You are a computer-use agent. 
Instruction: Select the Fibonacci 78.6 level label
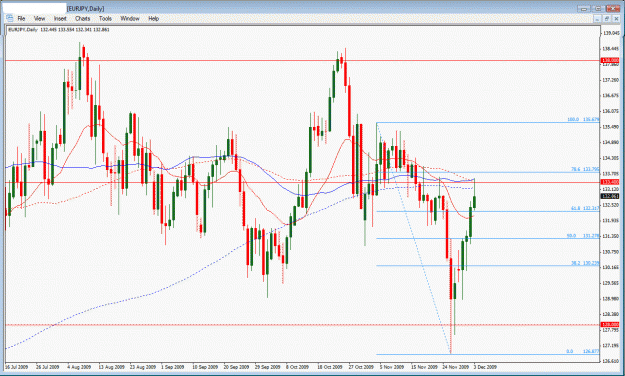pyautogui.click(x=585, y=169)
